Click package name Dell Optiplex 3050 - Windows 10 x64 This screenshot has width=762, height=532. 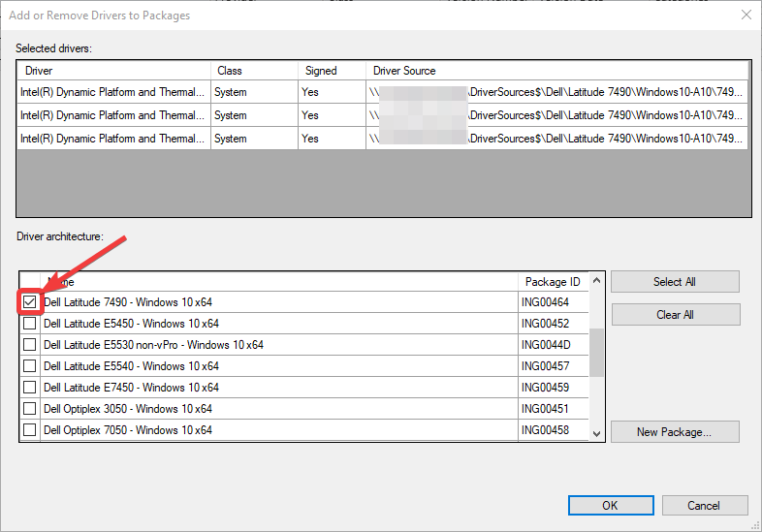point(128,409)
